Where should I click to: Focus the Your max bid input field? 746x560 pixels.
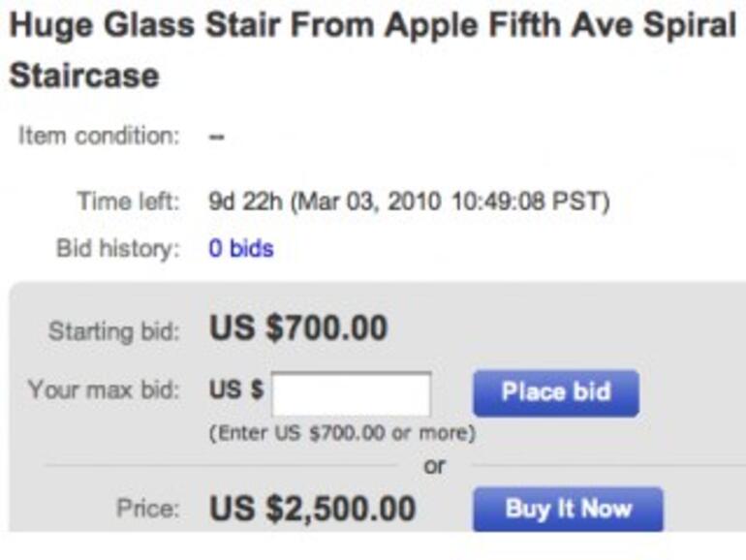tap(352, 394)
